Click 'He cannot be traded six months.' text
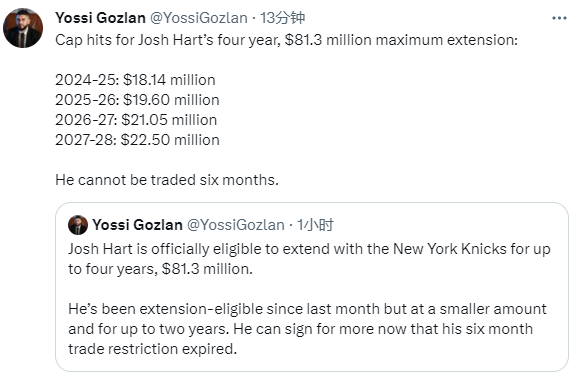 point(167,180)
